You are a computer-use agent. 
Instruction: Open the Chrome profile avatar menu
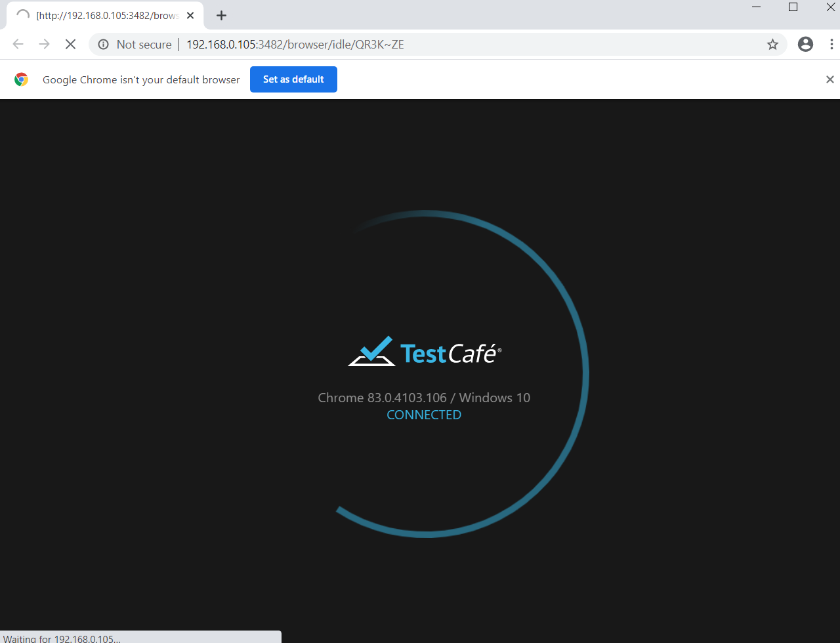click(x=805, y=45)
